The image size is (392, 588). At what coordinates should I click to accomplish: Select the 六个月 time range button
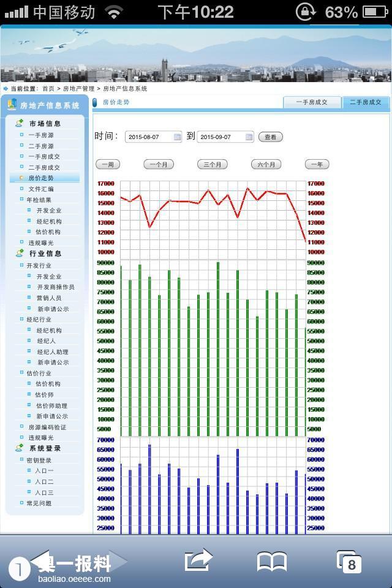[266, 164]
